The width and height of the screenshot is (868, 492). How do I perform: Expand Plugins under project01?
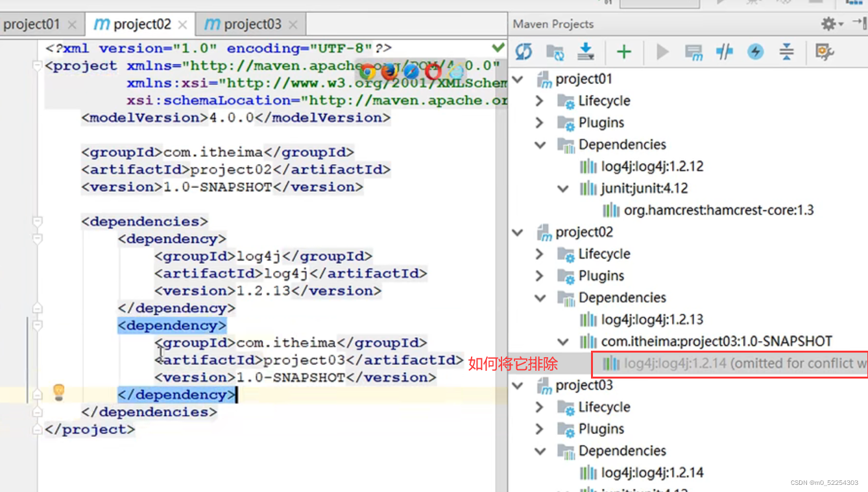[x=540, y=123]
